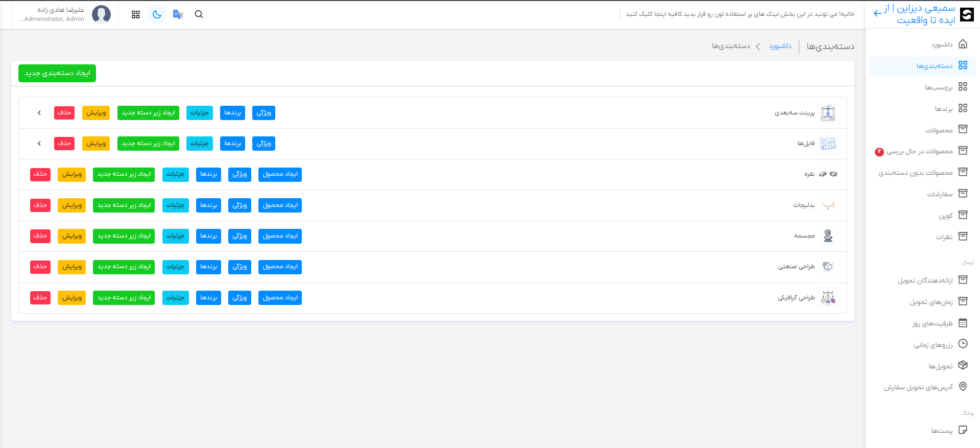Click ویژگی for فایل‌ها row
980x448 pixels.
pos(264,144)
